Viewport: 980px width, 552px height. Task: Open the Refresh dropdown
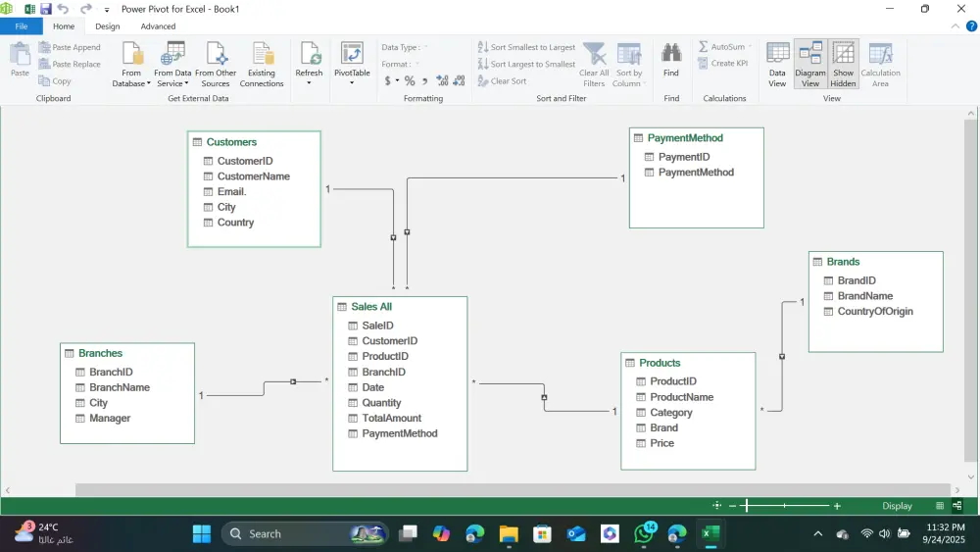pos(309,65)
